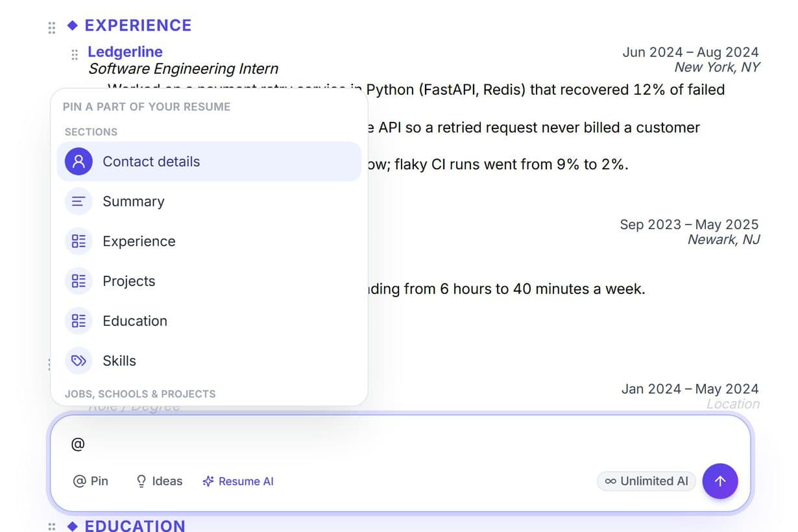Click the bullet about retried request billing
The image size is (798, 532).
534,128
